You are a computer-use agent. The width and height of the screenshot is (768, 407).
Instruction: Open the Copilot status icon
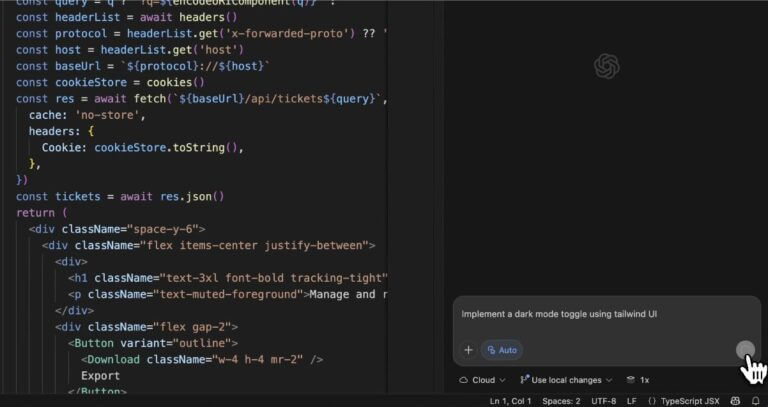click(735, 401)
